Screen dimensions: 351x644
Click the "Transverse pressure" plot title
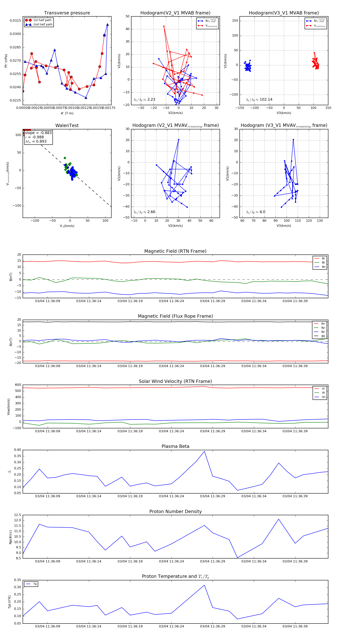click(67, 13)
